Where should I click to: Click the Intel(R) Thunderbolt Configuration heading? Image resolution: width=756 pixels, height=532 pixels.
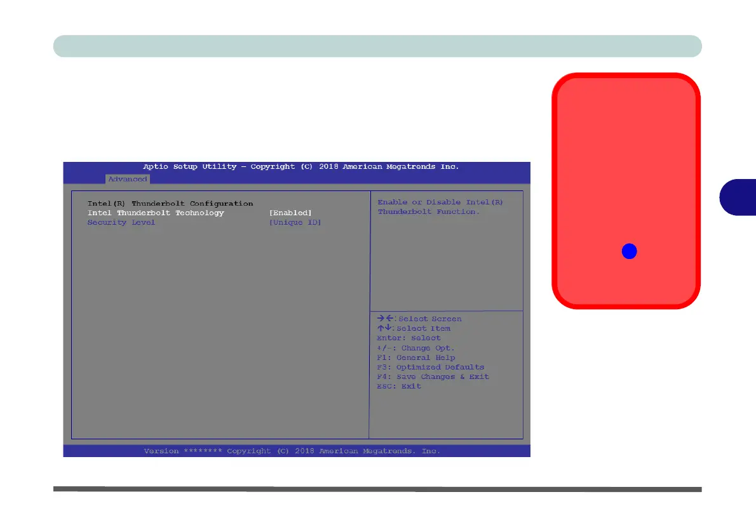pyautogui.click(x=170, y=203)
